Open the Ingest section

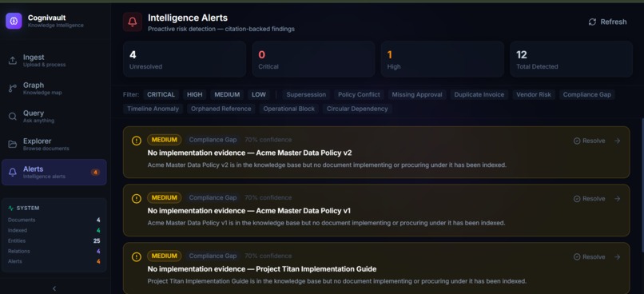click(x=54, y=61)
